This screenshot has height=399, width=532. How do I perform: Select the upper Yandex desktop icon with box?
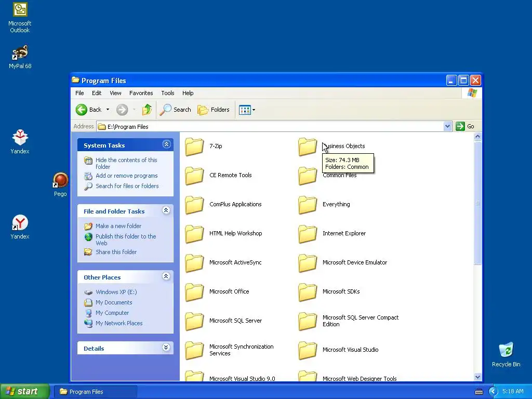(20, 142)
